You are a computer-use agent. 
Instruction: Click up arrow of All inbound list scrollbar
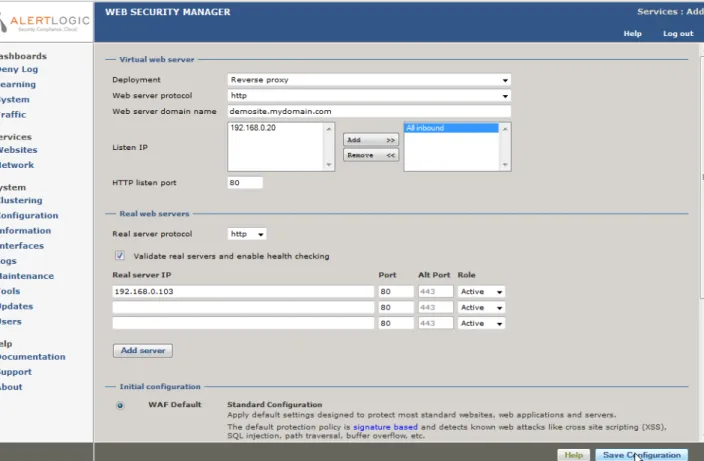(505, 129)
